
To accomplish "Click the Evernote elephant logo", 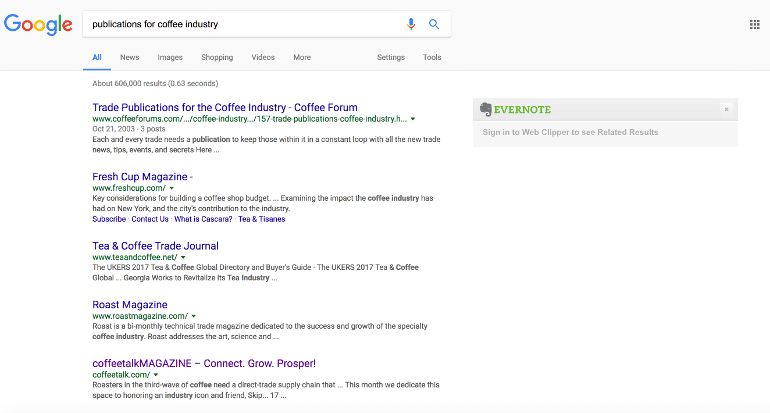I will click(x=485, y=109).
